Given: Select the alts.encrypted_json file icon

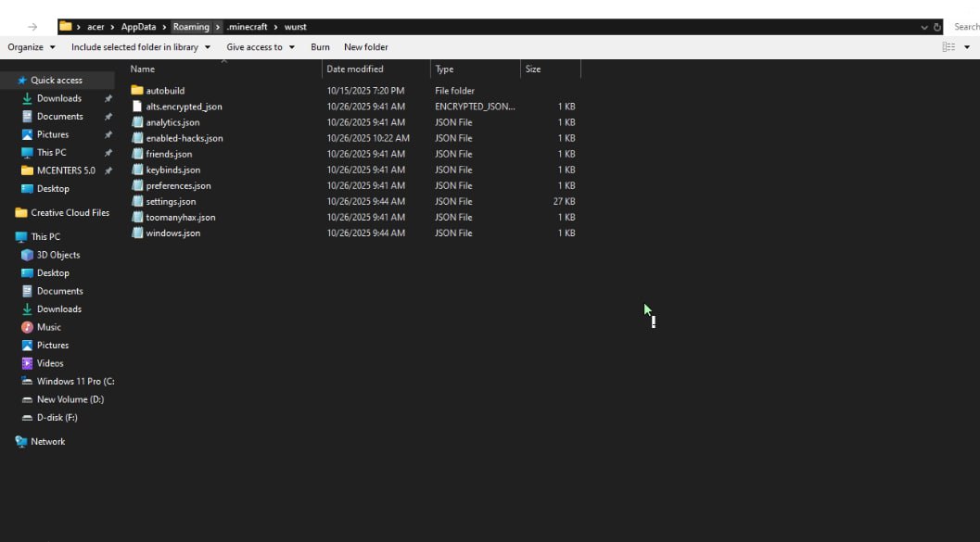Looking at the screenshot, I should tap(137, 107).
